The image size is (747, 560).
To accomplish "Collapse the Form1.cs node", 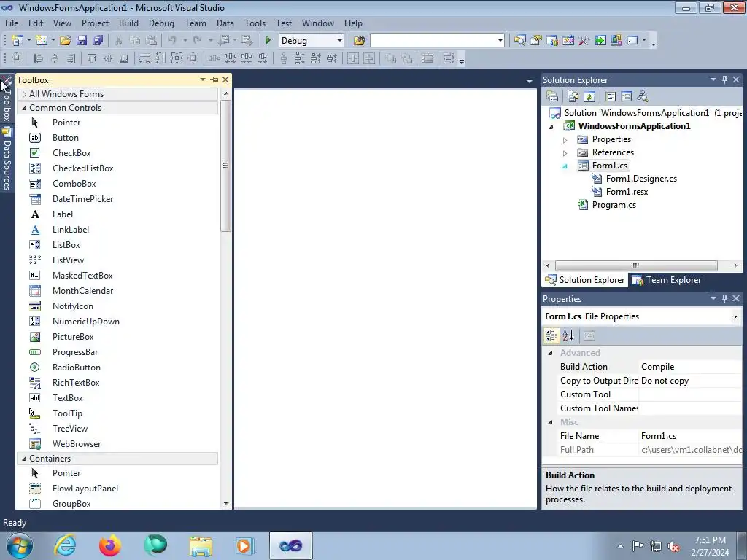I will pyautogui.click(x=565, y=166).
